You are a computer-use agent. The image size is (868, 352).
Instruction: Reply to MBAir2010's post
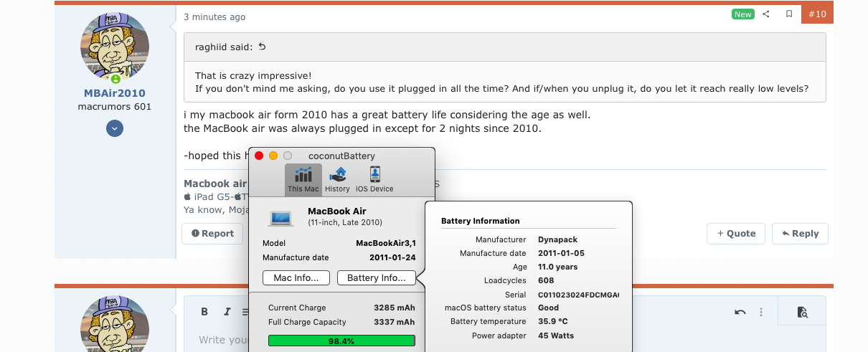tap(800, 234)
